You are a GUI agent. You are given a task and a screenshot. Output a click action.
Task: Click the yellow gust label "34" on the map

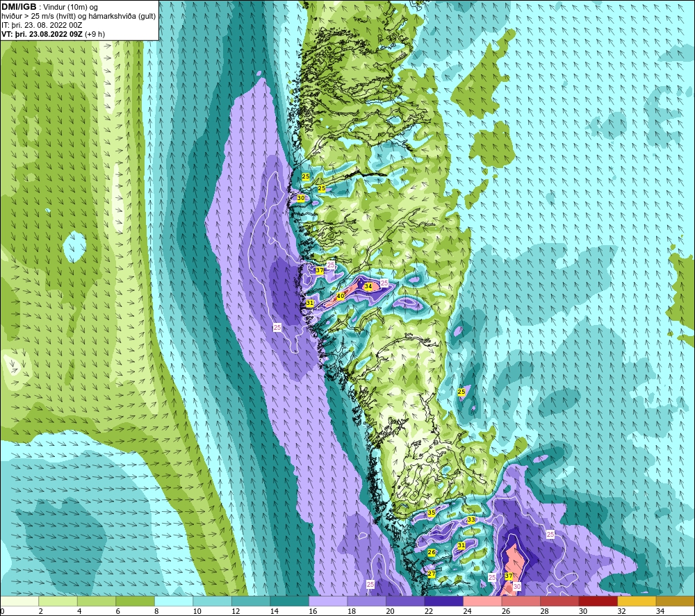click(x=368, y=287)
